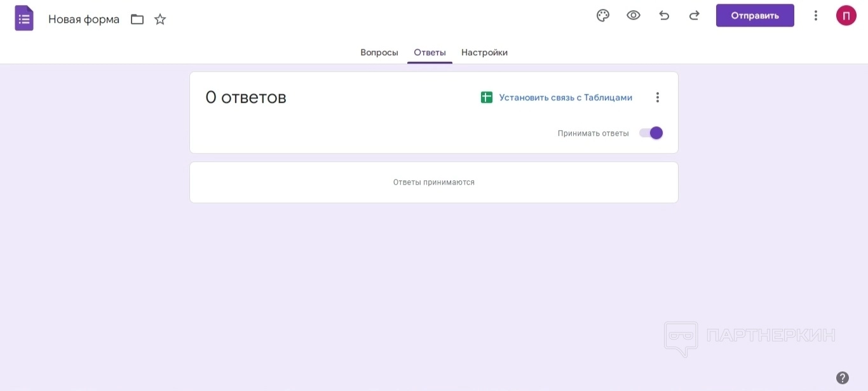
Task: Star the form "Новая форма"
Action: (160, 19)
